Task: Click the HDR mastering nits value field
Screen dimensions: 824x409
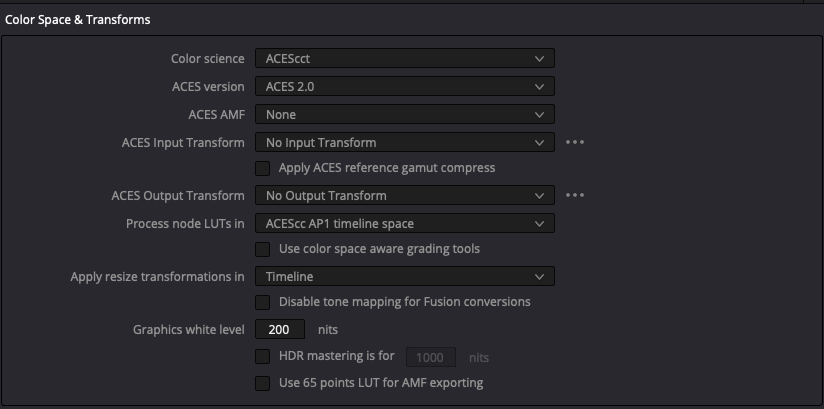Action: tap(430, 357)
